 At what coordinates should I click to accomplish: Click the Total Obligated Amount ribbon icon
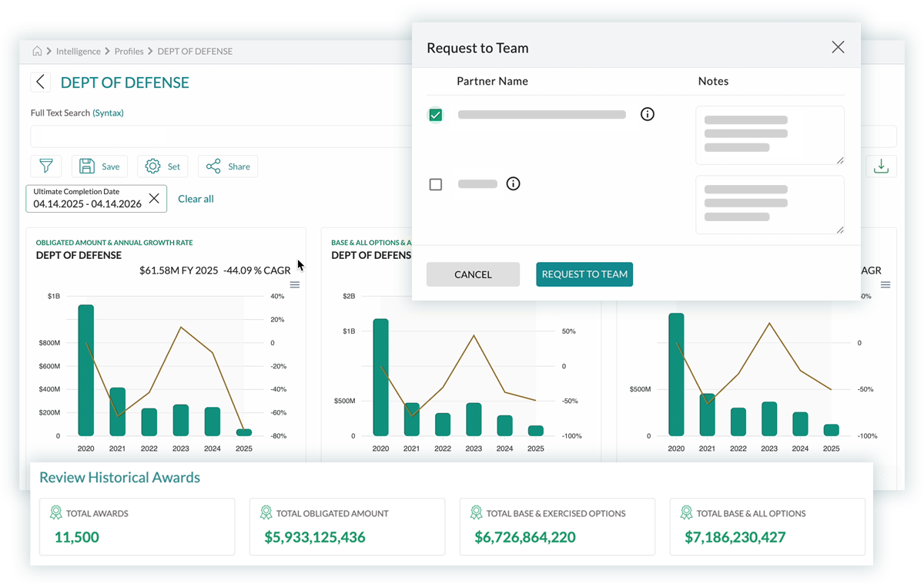pos(266,512)
